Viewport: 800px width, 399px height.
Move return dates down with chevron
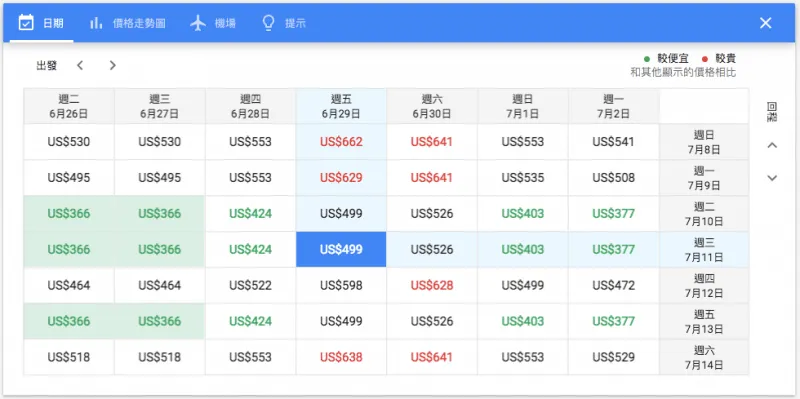coord(772,178)
